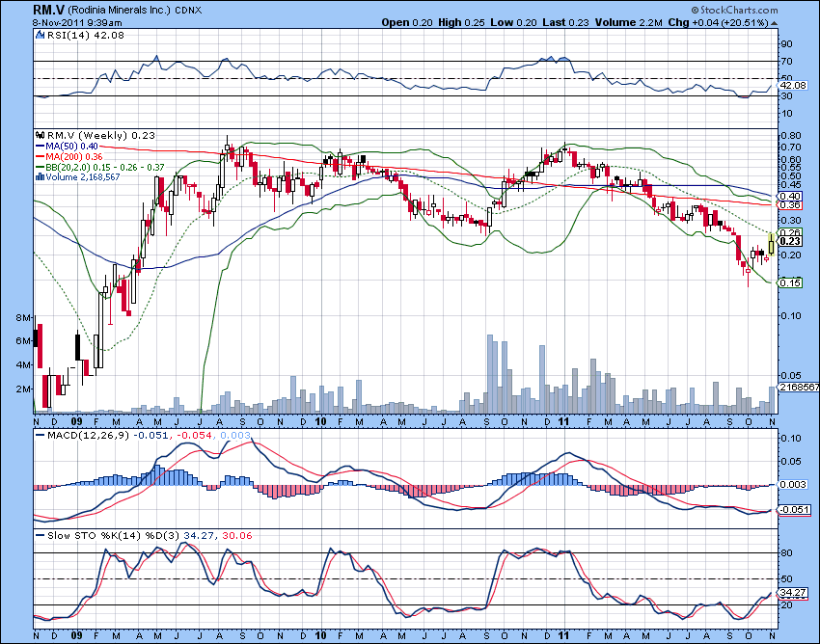The width and height of the screenshot is (820, 644).
Task: Click the blue line swatch beside MA(50)
Action: (41, 147)
